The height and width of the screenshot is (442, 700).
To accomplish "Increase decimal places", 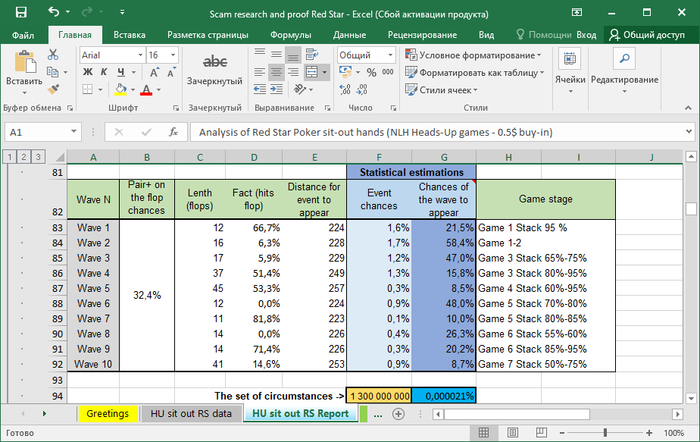I will click(x=345, y=89).
